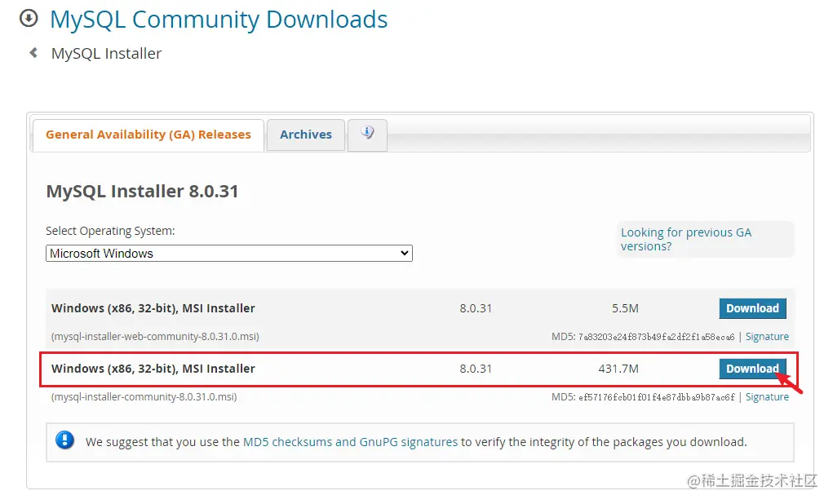This screenshot has width=833, height=504.
Task: Follow Looking for previous GA versions link
Action: pyautogui.click(x=686, y=240)
